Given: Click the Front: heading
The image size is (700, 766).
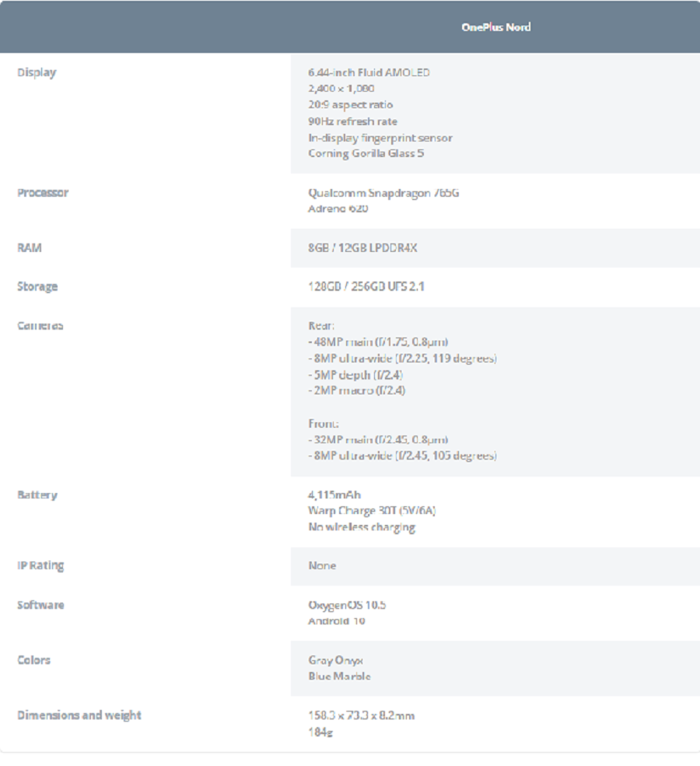Looking at the screenshot, I should (324, 423).
